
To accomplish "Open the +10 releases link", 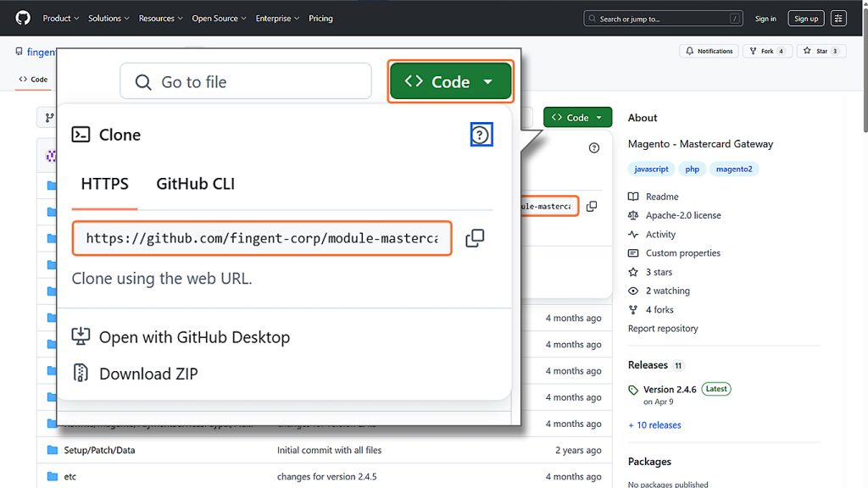I will coord(654,424).
